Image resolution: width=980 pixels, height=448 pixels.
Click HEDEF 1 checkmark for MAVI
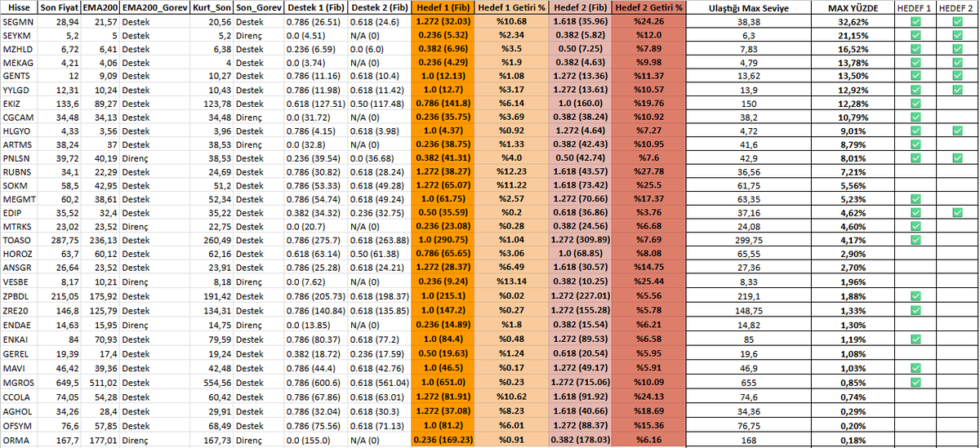[x=915, y=369]
